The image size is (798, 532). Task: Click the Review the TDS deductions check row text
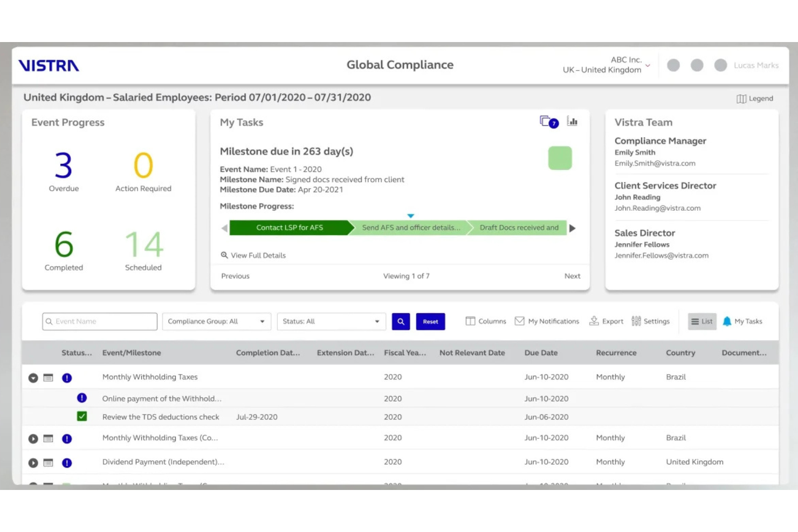pyautogui.click(x=161, y=417)
